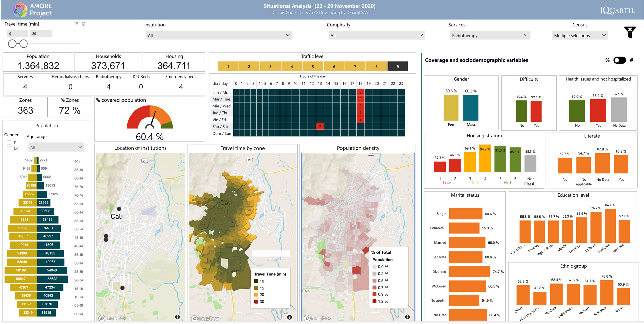The width and height of the screenshot is (644, 324).
Task: Open the Services Radiotherapy dropdown
Action: coord(490,35)
